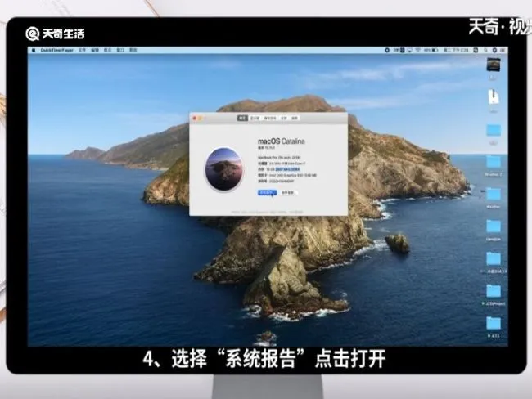Switch to the 显示器 displays tab
This screenshot has height=399, width=532.
[255, 118]
